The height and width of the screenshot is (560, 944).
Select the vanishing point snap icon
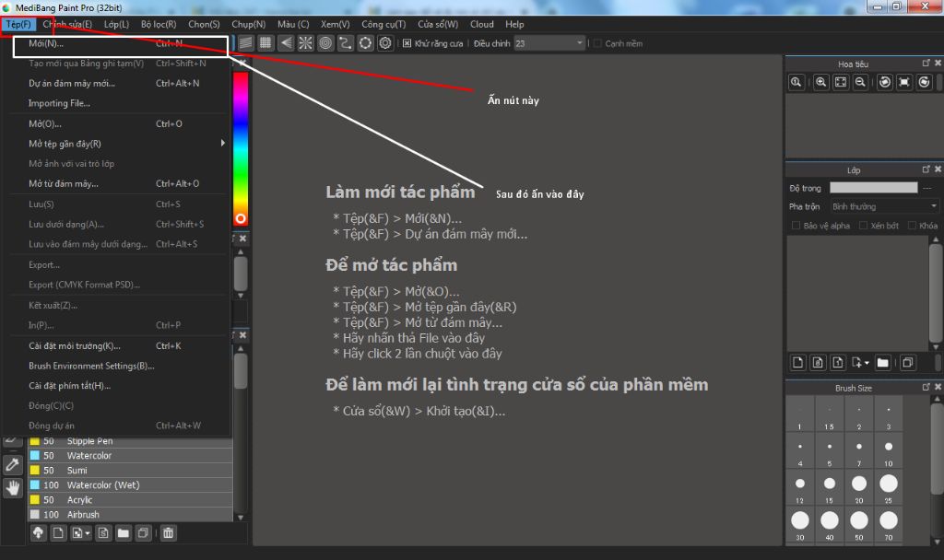pyautogui.click(x=286, y=43)
